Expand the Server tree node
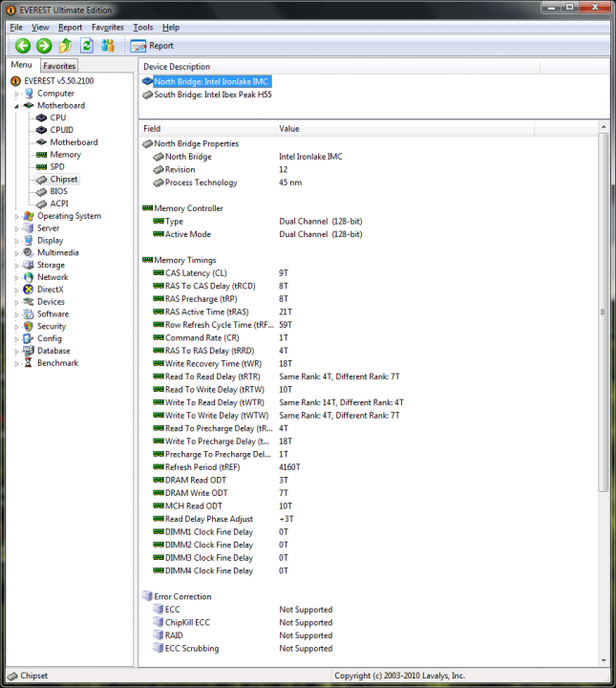Viewport: 616px width, 688px height. pyautogui.click(x=16, y=229)
